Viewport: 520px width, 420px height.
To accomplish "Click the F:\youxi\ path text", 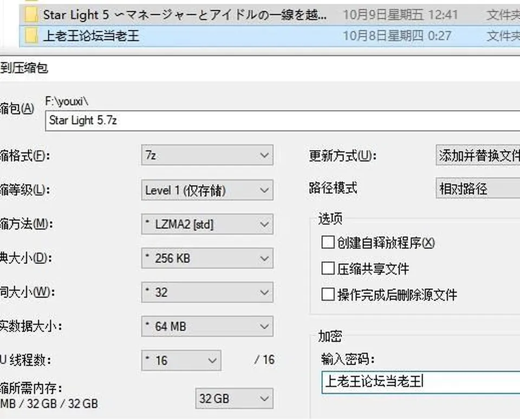I will [67, 101].
